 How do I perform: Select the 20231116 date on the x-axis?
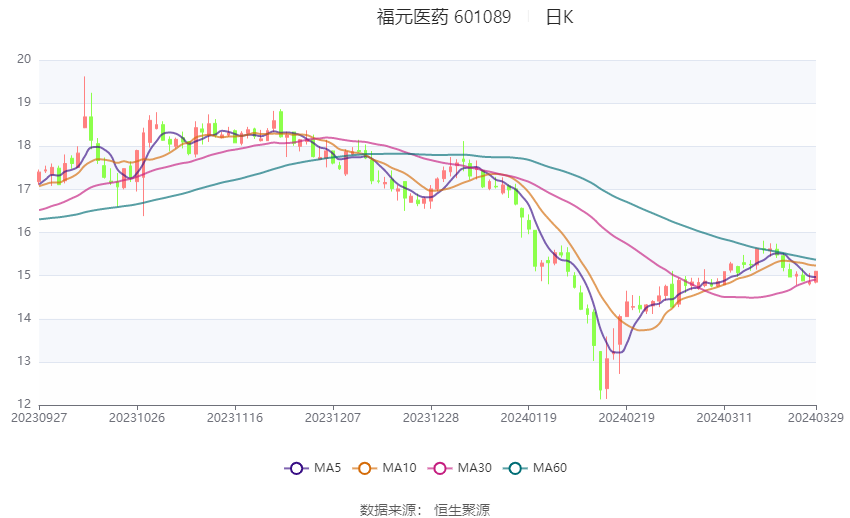point(235,417)
